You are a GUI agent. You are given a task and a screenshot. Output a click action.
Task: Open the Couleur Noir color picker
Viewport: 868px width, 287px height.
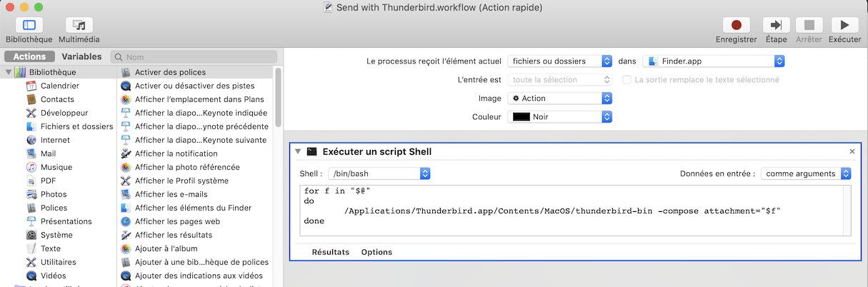pos(559,116)
